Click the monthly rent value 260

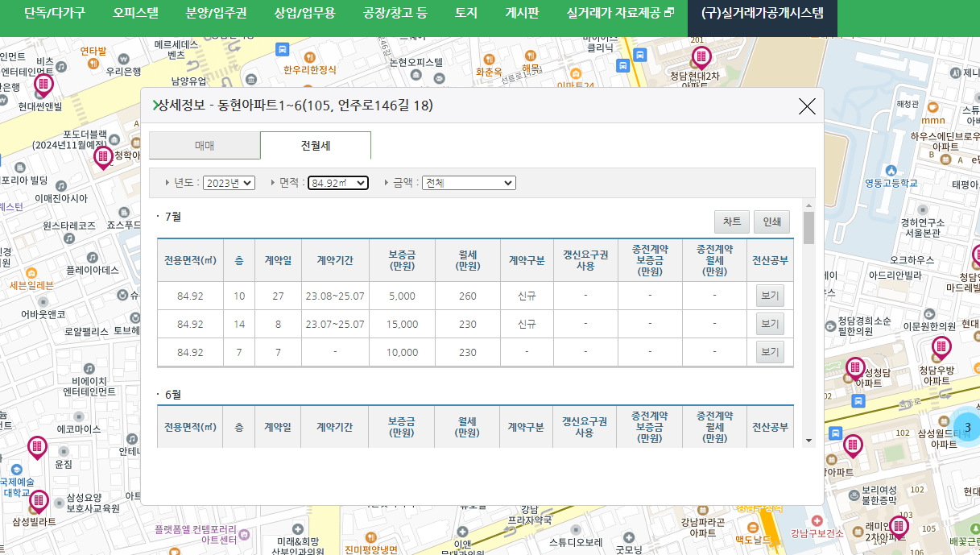pos(468,296)
